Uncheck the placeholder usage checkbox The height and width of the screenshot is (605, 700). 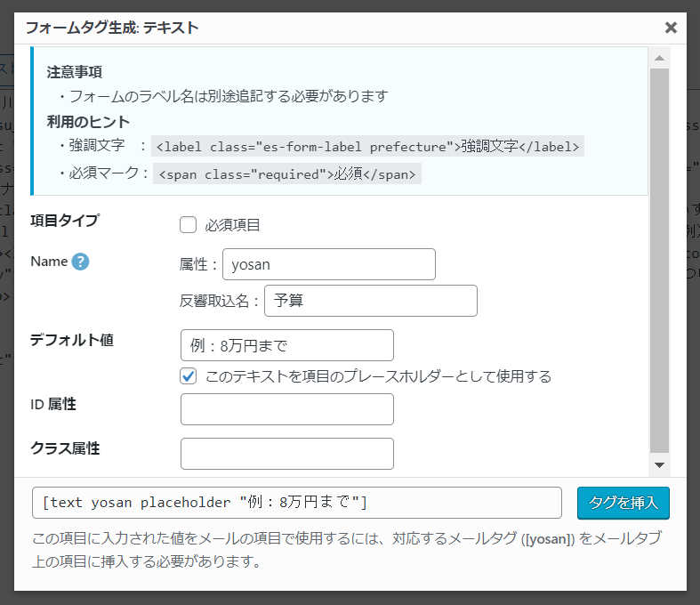point(188,376)
